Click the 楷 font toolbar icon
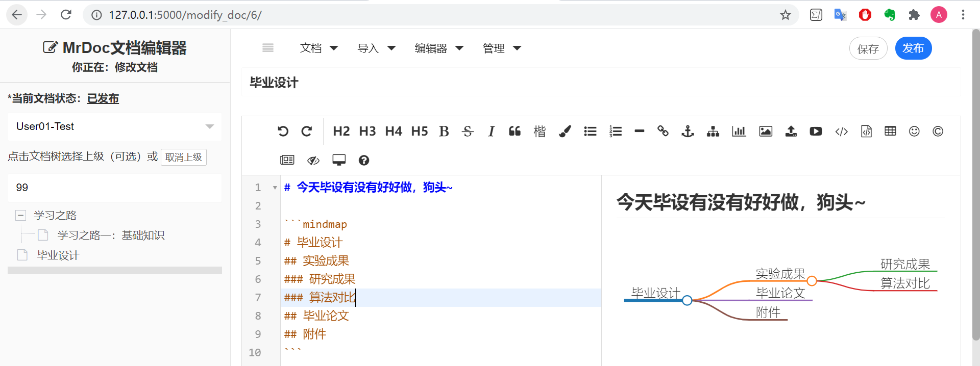This screenshot has width=980, height=366. (540, 131)
